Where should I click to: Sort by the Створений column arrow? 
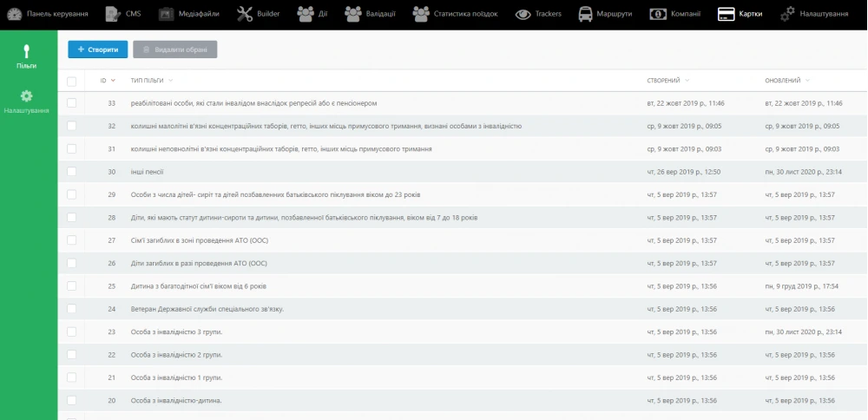pyautogui.click(x=687, y=81)
